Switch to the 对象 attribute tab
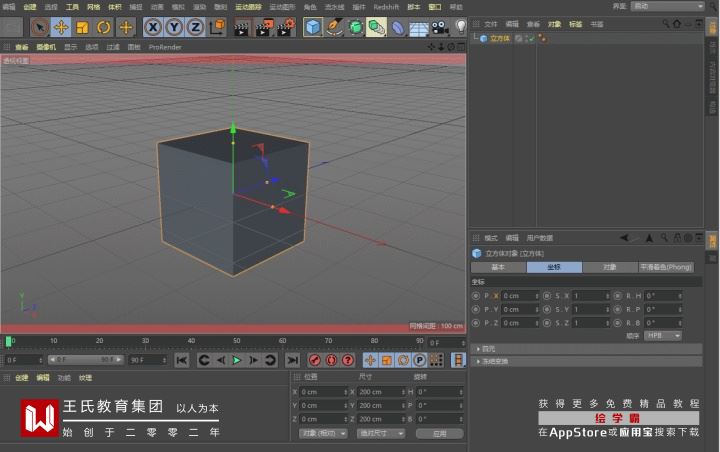Screen dimensions: 720x452 click(609, 268)
